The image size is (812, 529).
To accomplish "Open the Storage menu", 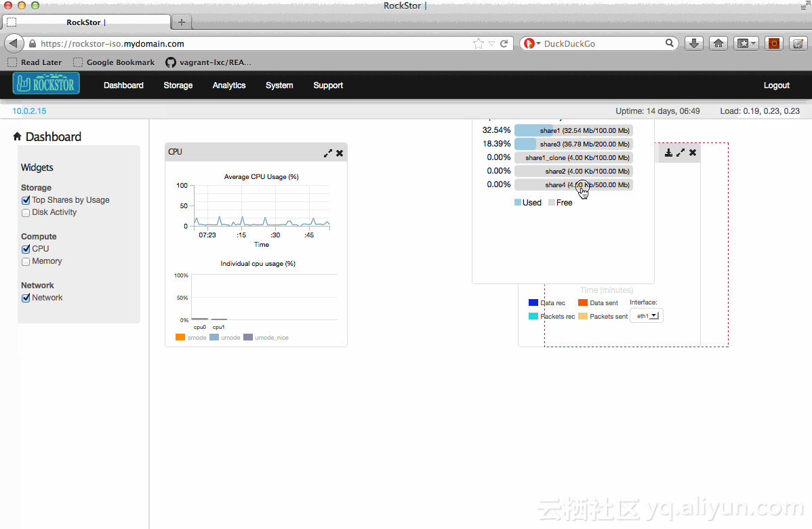I will (178, 85).
